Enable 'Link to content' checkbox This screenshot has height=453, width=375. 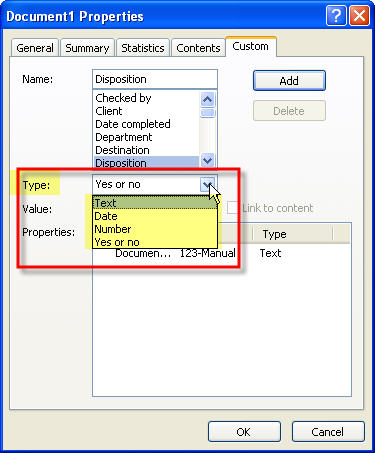coord(233,208)
